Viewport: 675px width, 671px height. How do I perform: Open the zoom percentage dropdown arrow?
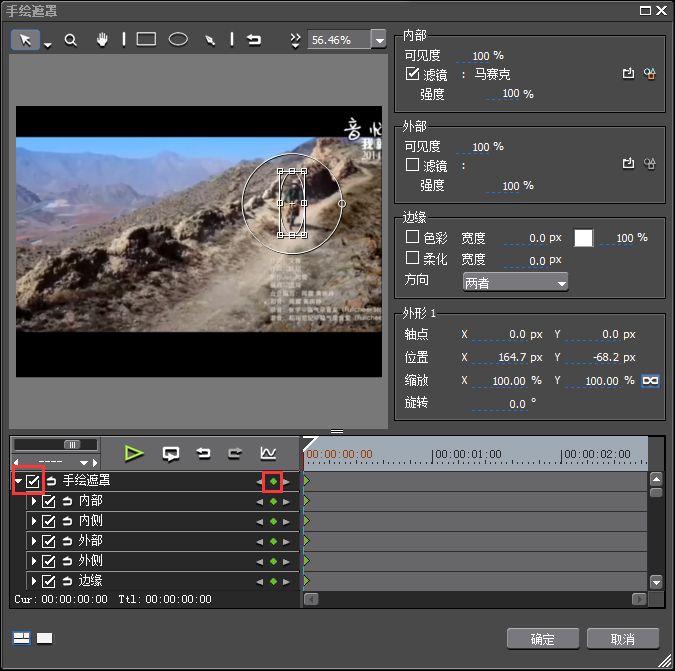pyautogui.click(x=378, y=40)
